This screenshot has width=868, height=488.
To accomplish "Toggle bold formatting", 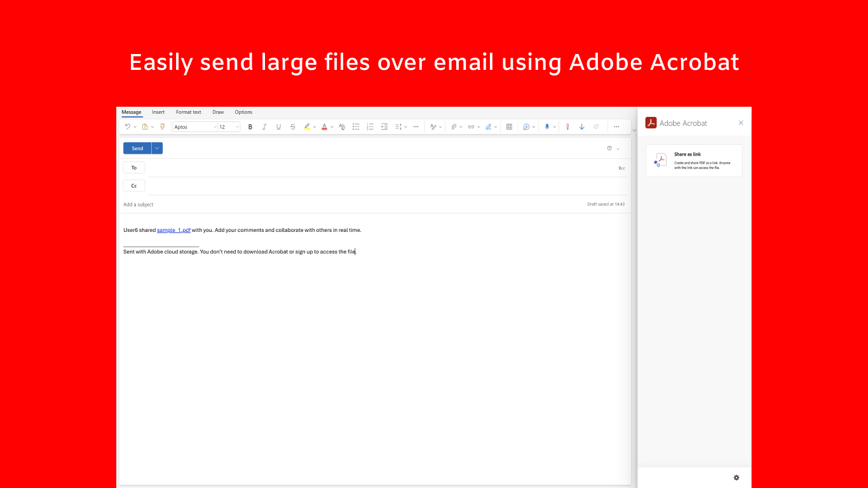I will pyautogui.click(x=250, y=126).
